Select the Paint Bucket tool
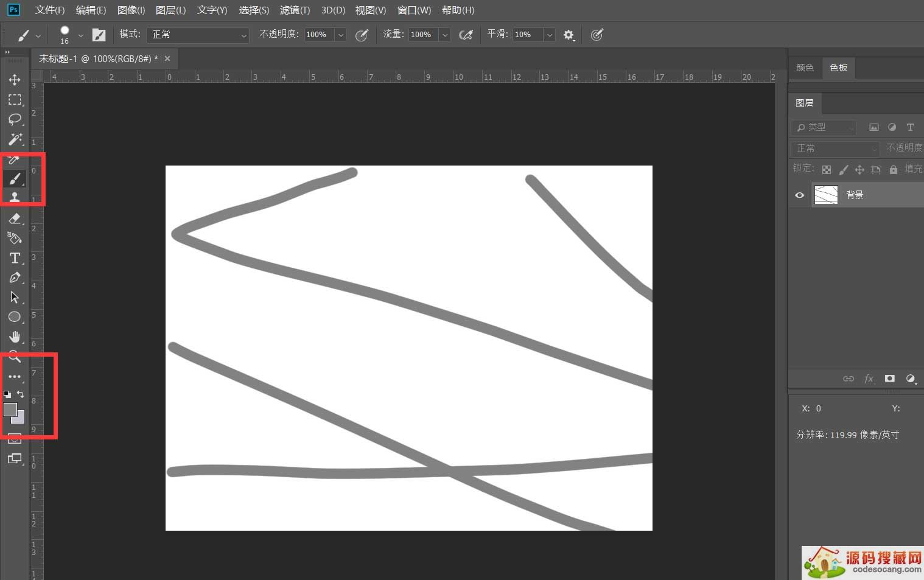This screenshot has width=924, height=580. [x=15, y=238]
